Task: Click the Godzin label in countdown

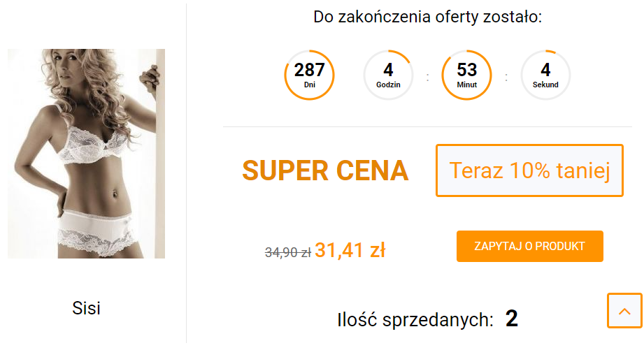Action: tap(388, 85)
